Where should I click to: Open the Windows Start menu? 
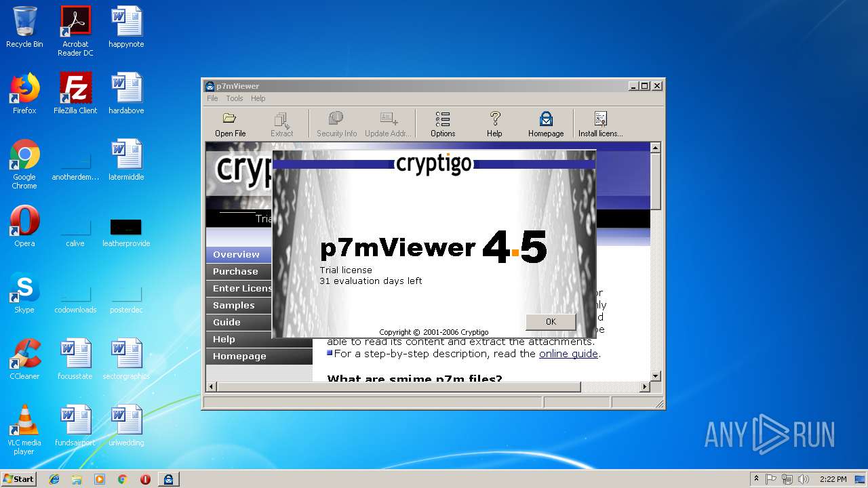click(x=18, y=479)
